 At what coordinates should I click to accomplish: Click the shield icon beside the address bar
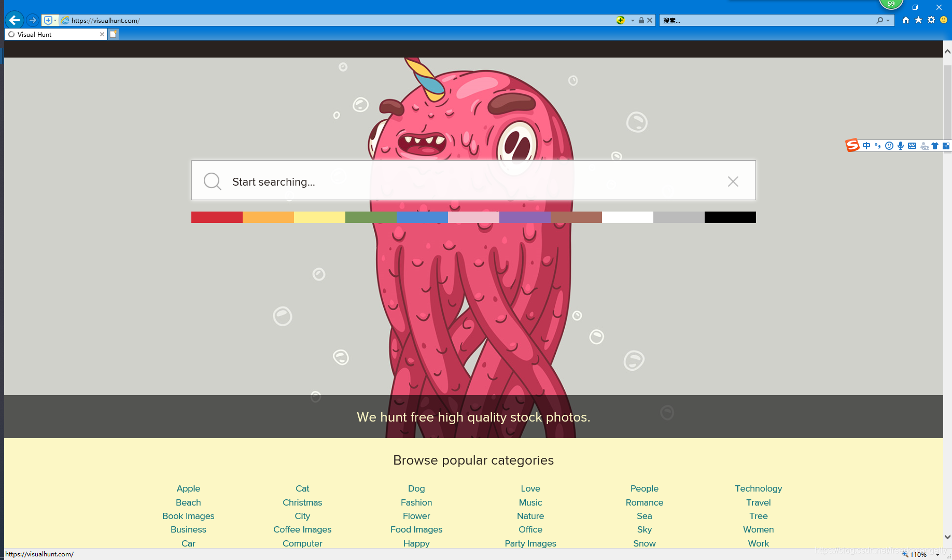coord(48,20)
